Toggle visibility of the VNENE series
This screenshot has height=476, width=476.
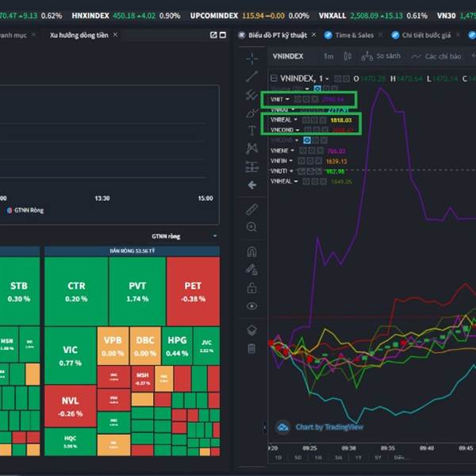point(303,151)
